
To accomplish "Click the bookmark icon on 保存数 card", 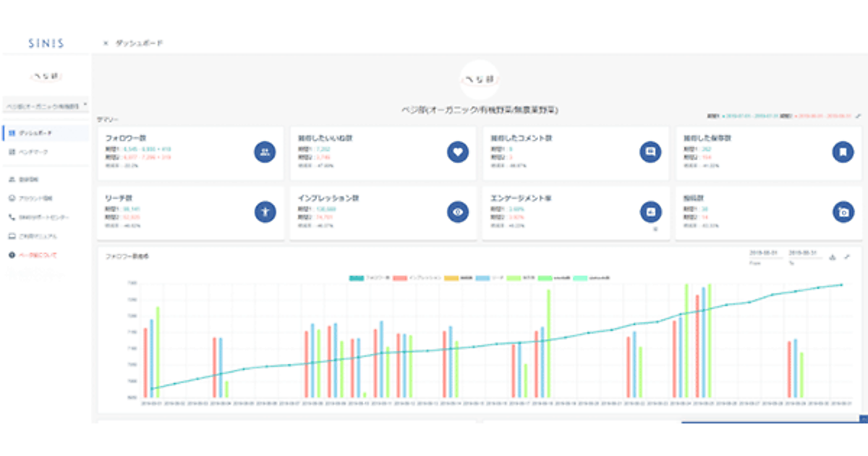I will (x=843, y=152).
